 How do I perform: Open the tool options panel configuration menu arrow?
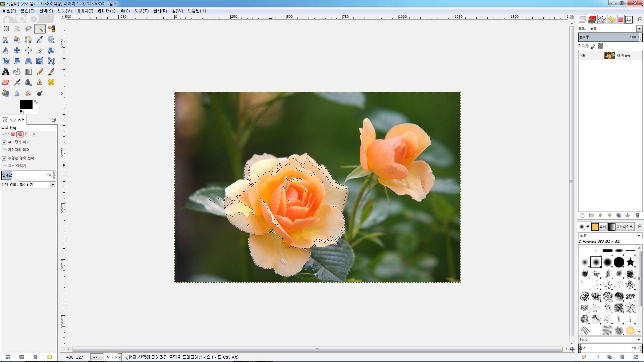(x=54, y=120)
